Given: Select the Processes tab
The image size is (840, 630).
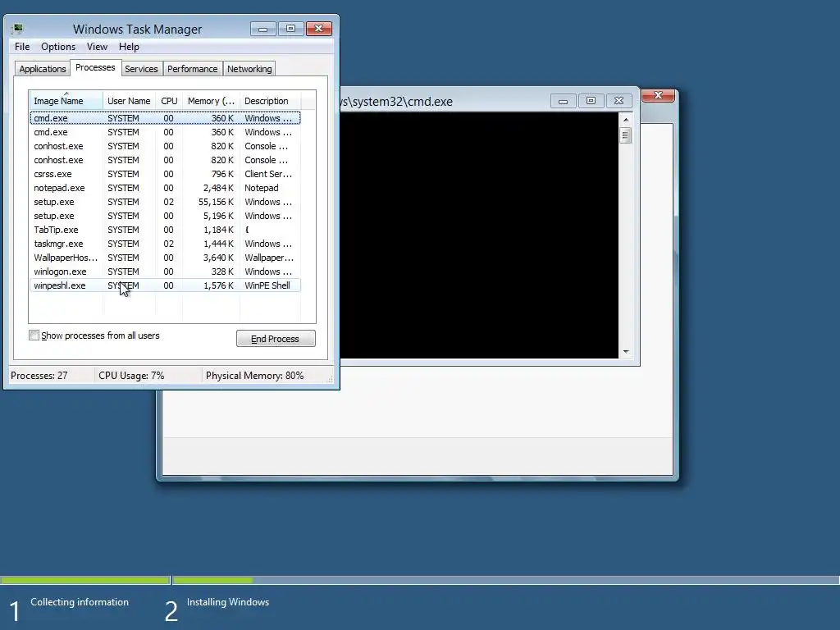Looking at the screenshot, I should pos(95,67).
